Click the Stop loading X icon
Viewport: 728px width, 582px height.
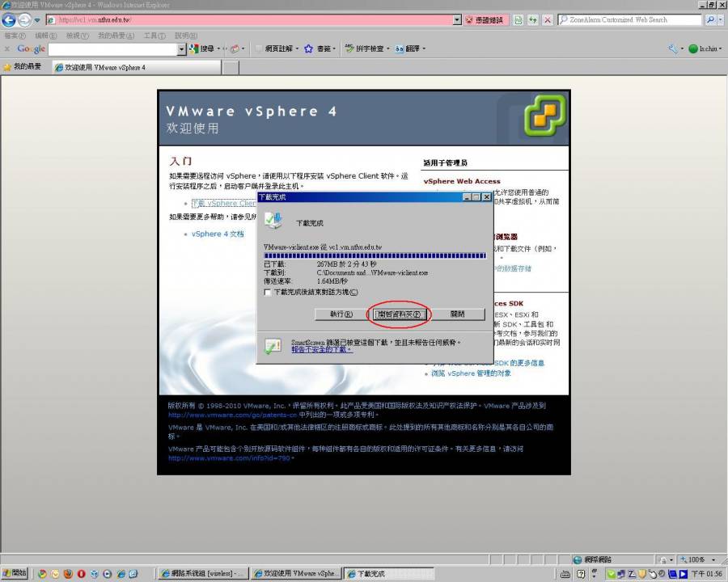point(548,20)
